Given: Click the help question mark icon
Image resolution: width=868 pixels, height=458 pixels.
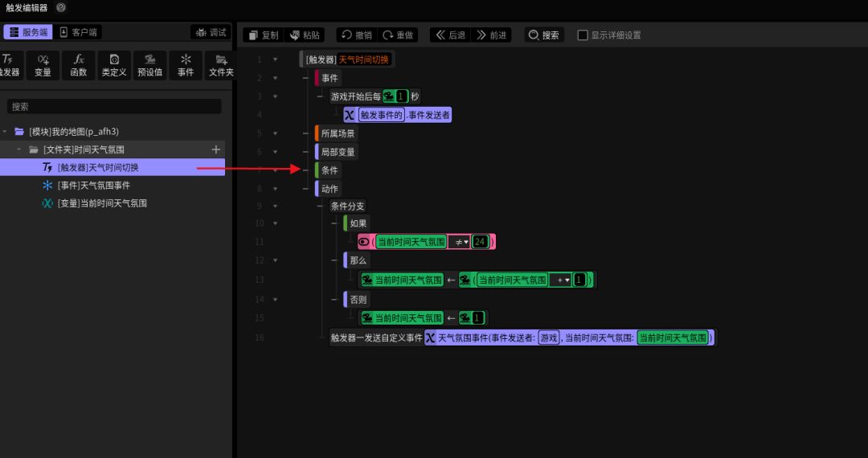Looking at the screenshot, I should click(x=61, y=8).
